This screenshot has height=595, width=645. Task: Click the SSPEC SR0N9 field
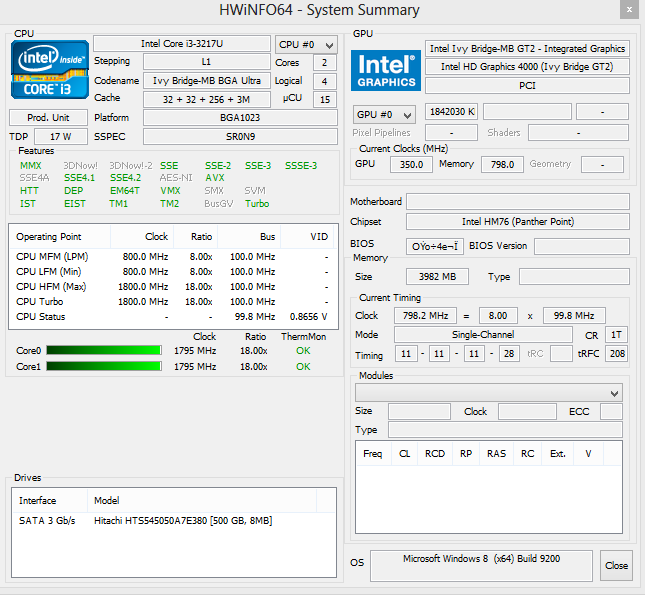pos(239,136)
